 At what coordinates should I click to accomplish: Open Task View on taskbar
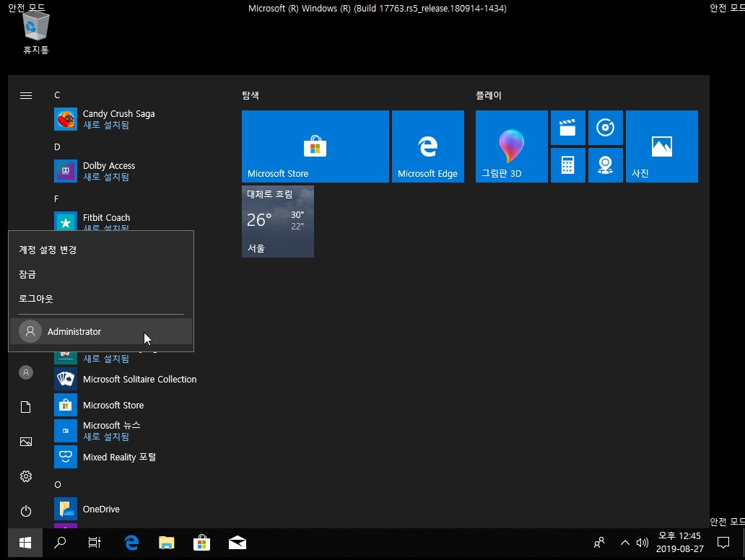[x=95, y=543]
